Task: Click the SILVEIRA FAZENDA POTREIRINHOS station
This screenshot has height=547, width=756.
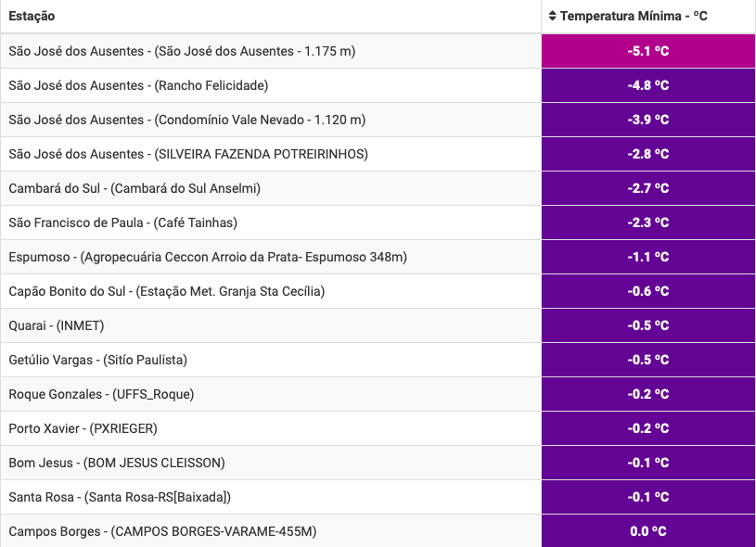Action: [x=188, y=154]
